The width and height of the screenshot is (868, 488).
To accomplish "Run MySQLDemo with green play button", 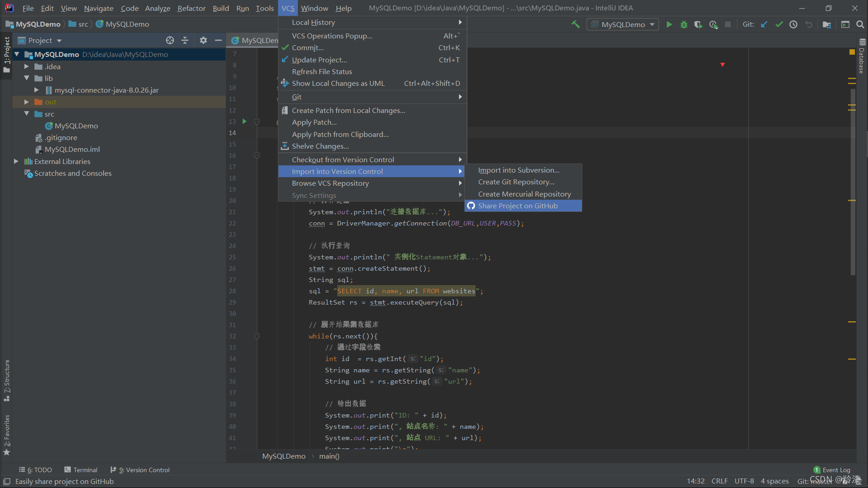I will coord(669,24).
